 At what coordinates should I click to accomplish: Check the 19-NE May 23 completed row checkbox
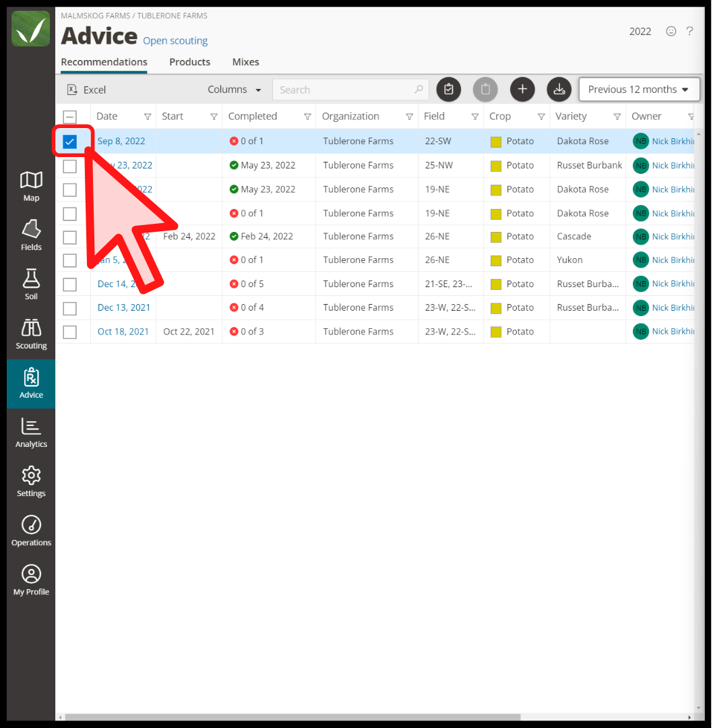point(69,190)
